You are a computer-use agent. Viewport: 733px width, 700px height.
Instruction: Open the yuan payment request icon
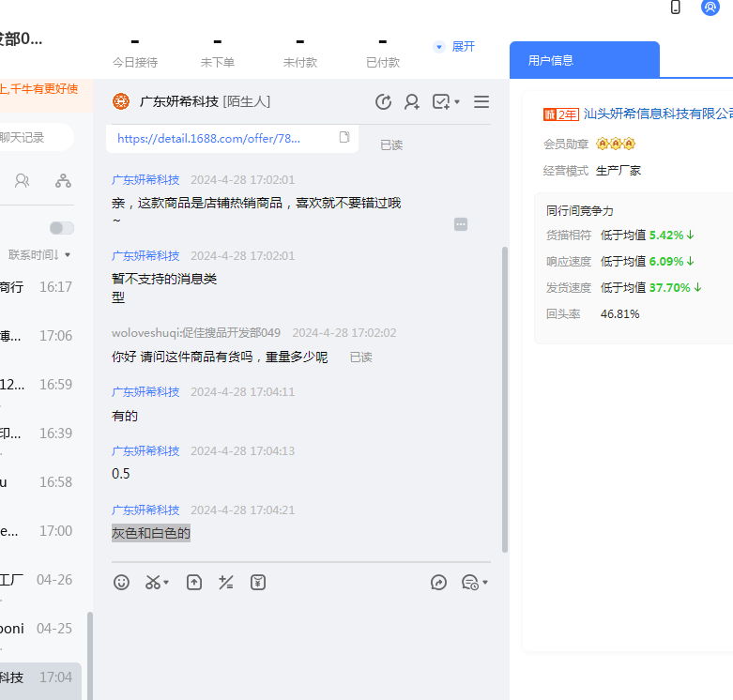258,583
